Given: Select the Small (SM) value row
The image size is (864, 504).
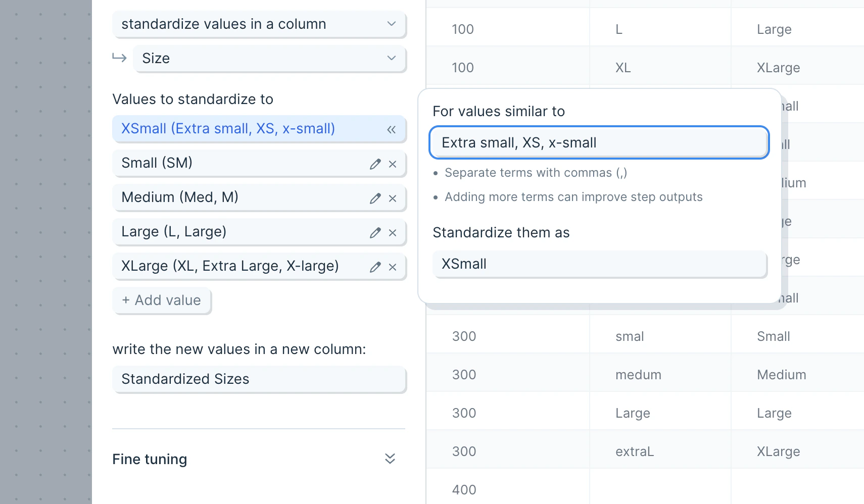Looking at the screenshot, I should click(x=237, y=163).
